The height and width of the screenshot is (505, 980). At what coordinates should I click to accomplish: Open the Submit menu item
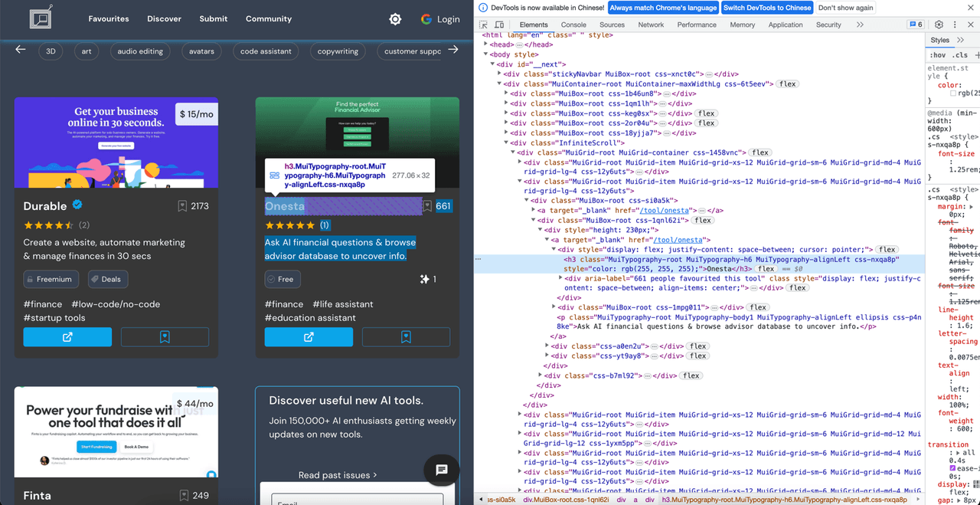tap(214, 18)
